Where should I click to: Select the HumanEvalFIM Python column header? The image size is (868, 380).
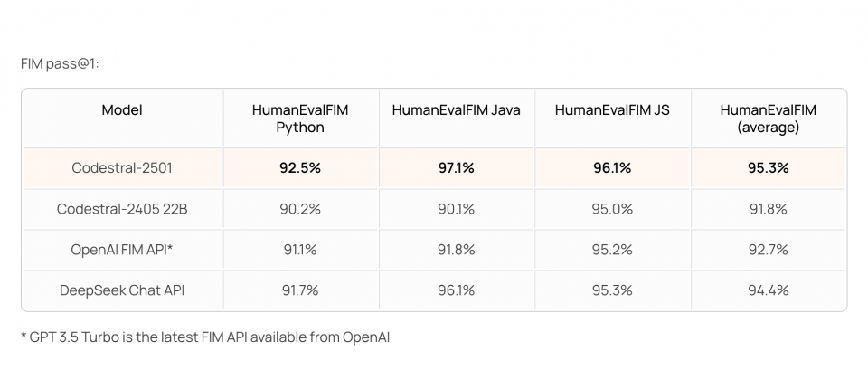tap(300, 119)
